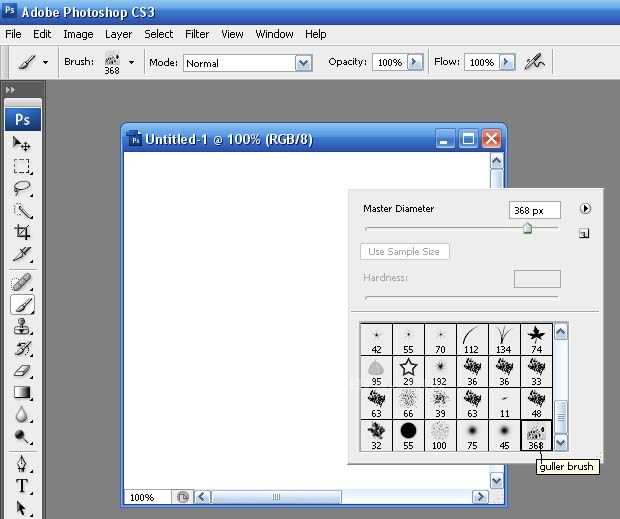Select the Clone Stamp tool
The image size is (620, 519).
22,326
